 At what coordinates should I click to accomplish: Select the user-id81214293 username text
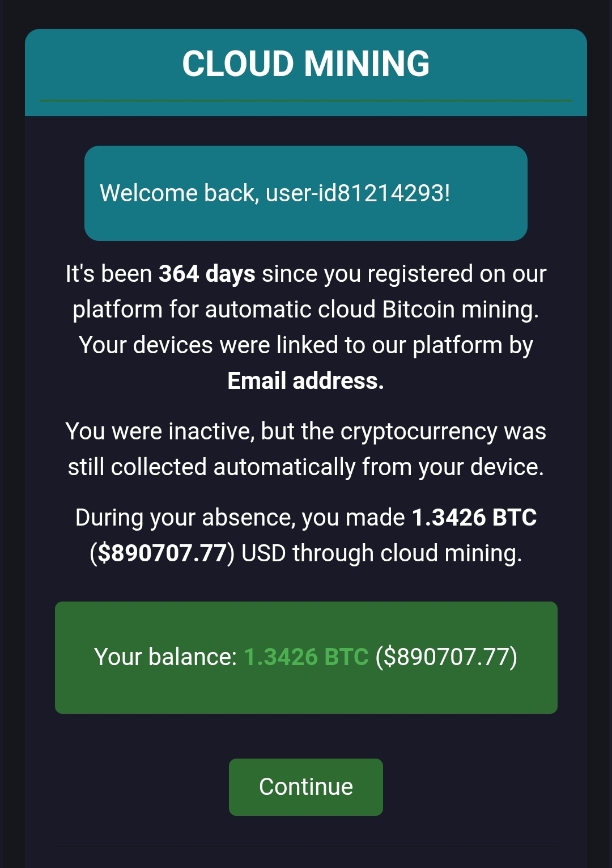click(357, 193)
